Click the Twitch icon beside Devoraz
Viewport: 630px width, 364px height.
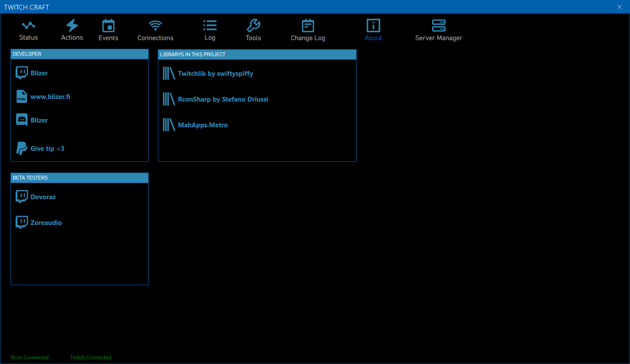[x=21, y=197]
